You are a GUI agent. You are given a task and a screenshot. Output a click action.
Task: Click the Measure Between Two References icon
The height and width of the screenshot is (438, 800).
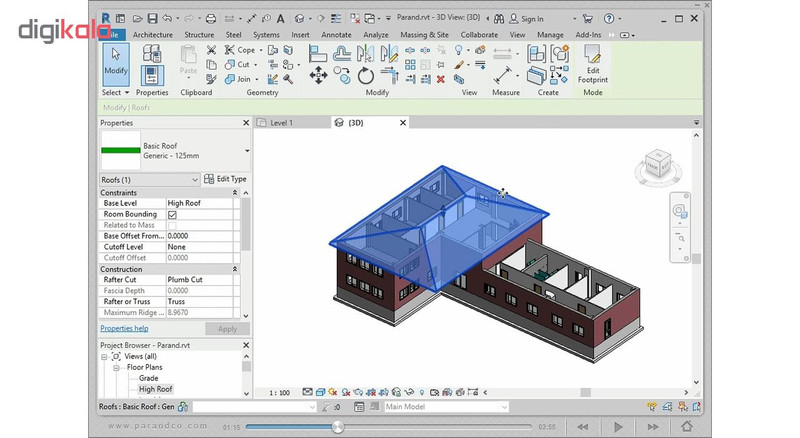(x=503, y=76)
